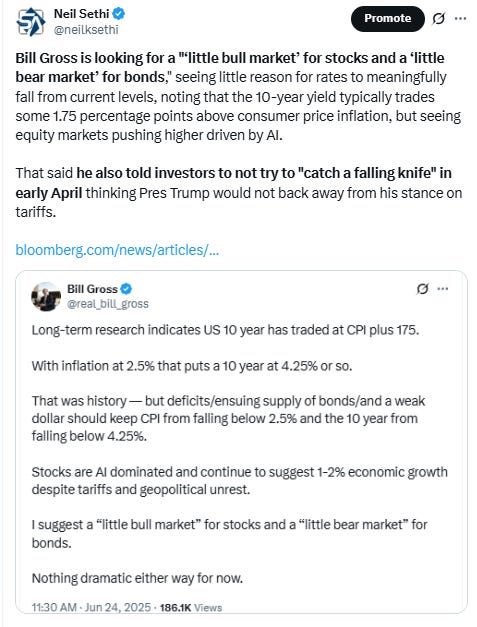Click the 'catch a falling knife' paragraph

[239, 192]
